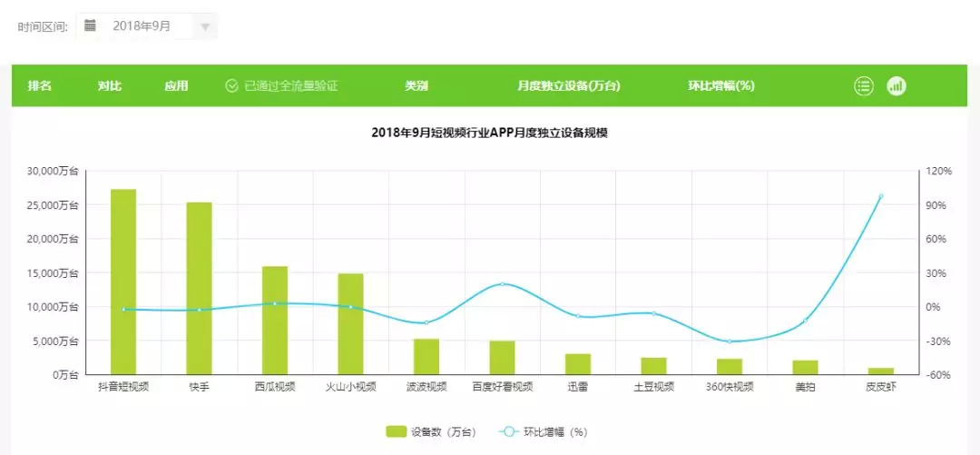Image resolution: width=980 pixels, height=455 pixels.
Task: Click the 快手 axis label
Action: coord(200,387)
